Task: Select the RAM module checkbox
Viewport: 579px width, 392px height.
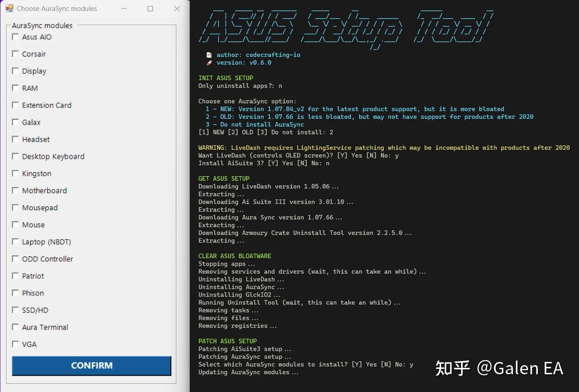Action: coord(15,88)
